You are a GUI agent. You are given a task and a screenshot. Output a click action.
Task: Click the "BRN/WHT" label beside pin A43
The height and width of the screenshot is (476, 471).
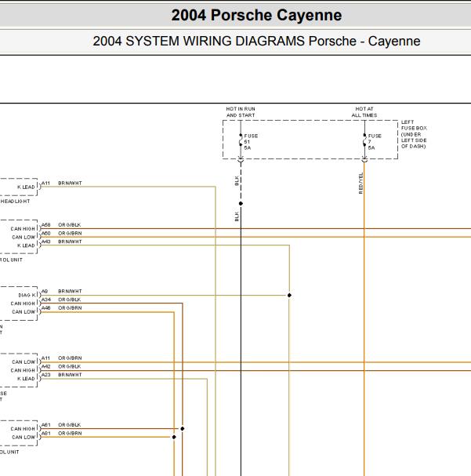pos(70,242)
